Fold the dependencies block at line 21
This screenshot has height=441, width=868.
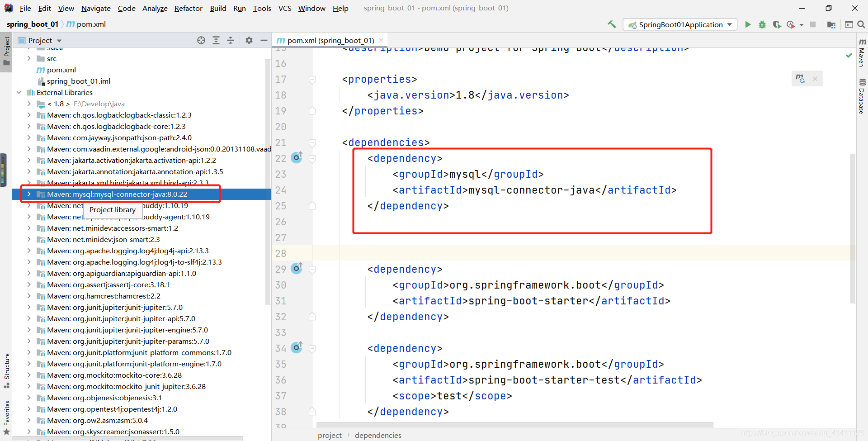point(312,143)
